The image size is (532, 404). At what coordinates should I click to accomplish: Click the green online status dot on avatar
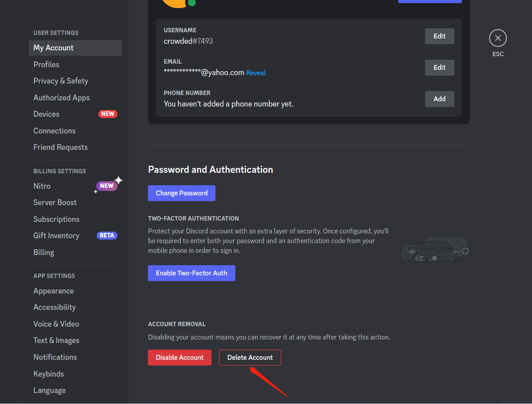pos(192,3)
